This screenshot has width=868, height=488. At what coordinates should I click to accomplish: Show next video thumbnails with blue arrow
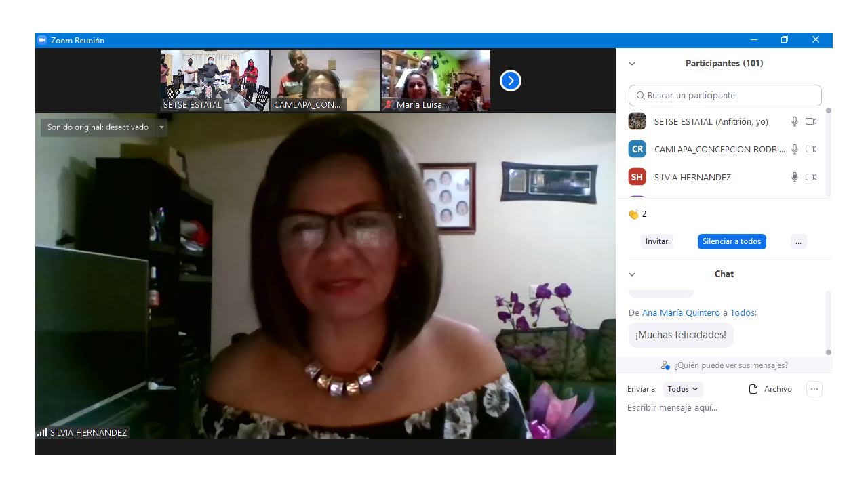(510, 81)
